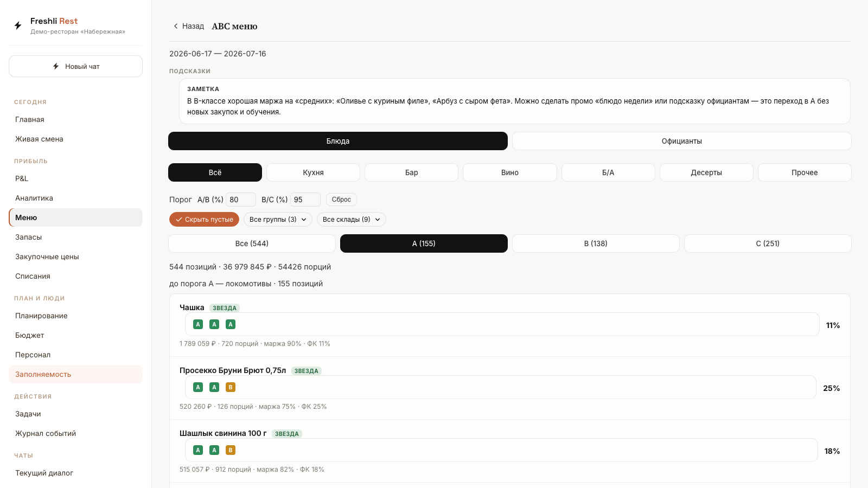This screenshot has width=868, height=488.
Task: Click the A/B (%) threshold input field
Action: click(241, 200)
